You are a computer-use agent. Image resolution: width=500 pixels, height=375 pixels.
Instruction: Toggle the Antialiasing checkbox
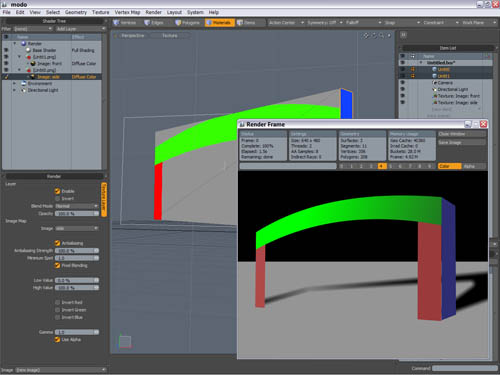(57, 243)
